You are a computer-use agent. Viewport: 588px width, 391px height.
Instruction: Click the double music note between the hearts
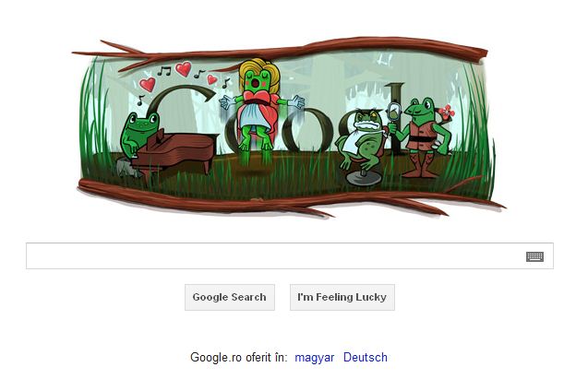pyautogui.click(x=164, y=70)
